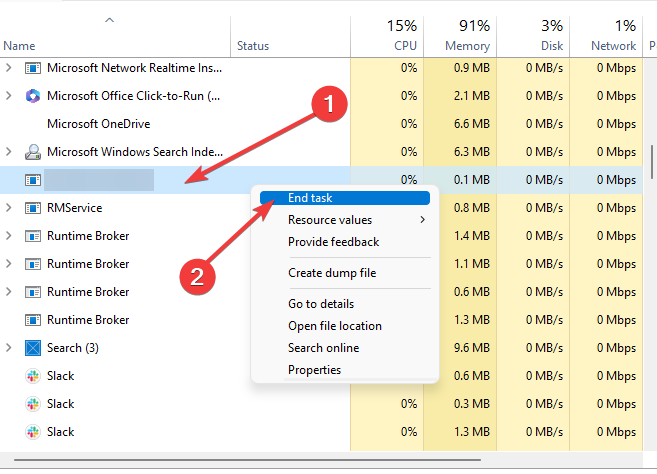This screenshot has width=657, height=474.
Task: Sort processes by Name column header
Action: coord(115,36)
